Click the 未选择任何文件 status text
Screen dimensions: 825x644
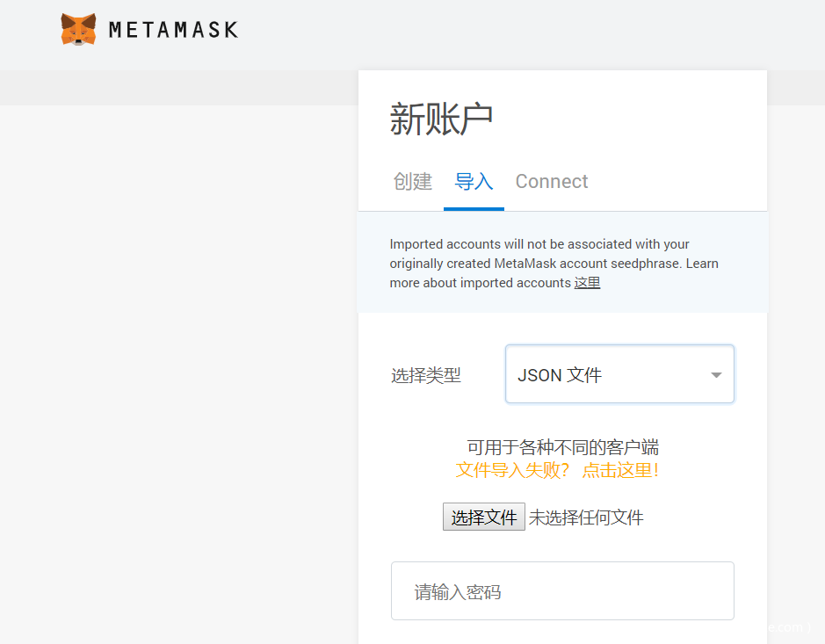[x=586, y=517]
